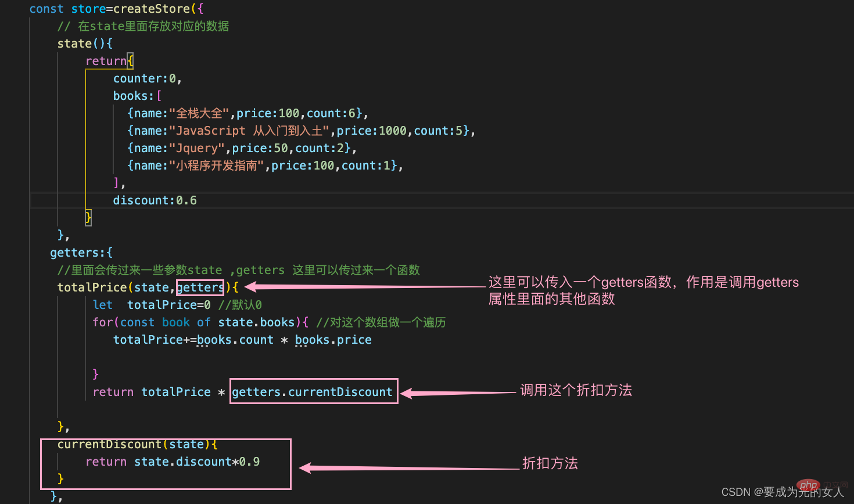This screenshot has height=504, width=854.
Task: Click the 'return state.discount*0.9' line
Action: [173, 462]
